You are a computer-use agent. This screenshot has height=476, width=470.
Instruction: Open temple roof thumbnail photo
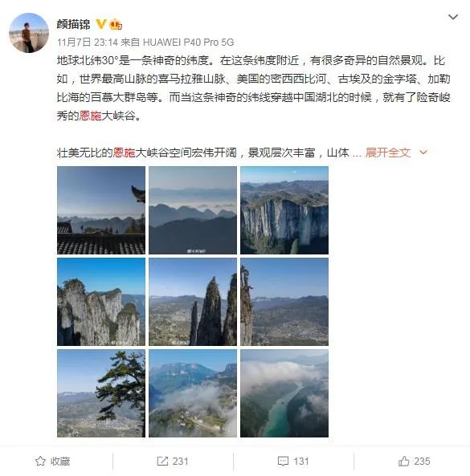(x=101, y=210)
